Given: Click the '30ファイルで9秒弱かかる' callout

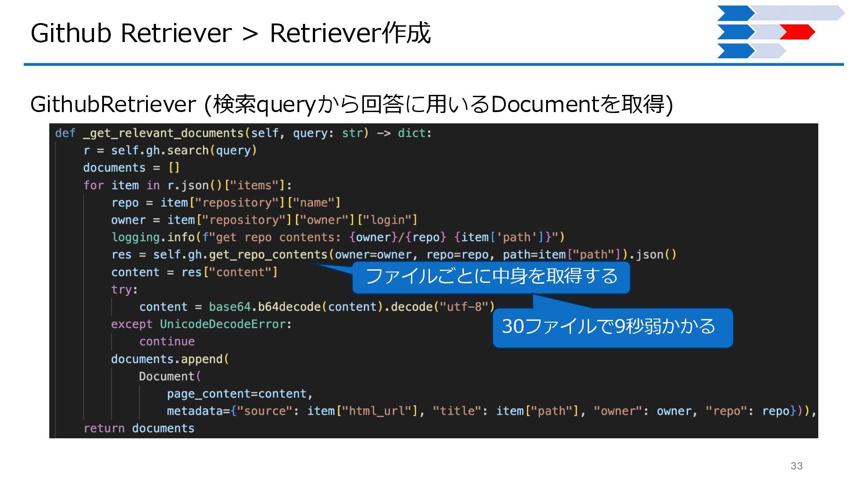Looking at the screenshot, I should (x=612, y=327).
